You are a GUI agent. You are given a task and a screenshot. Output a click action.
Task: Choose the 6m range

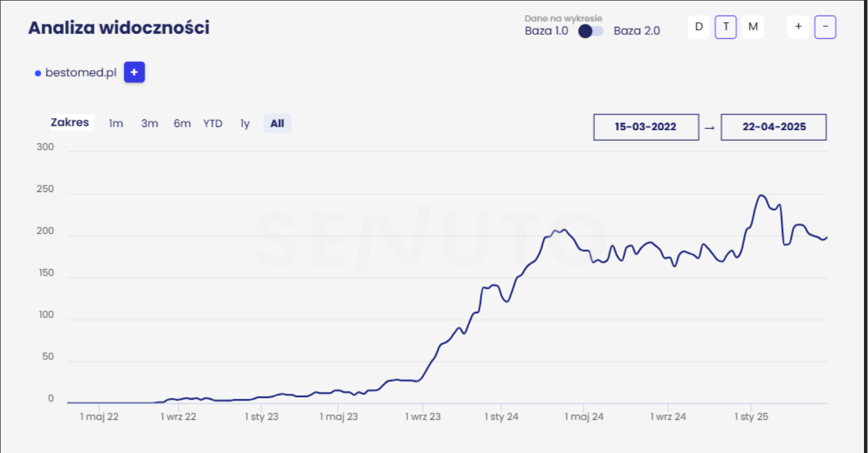pyautogui.click(x=182, y=123)
